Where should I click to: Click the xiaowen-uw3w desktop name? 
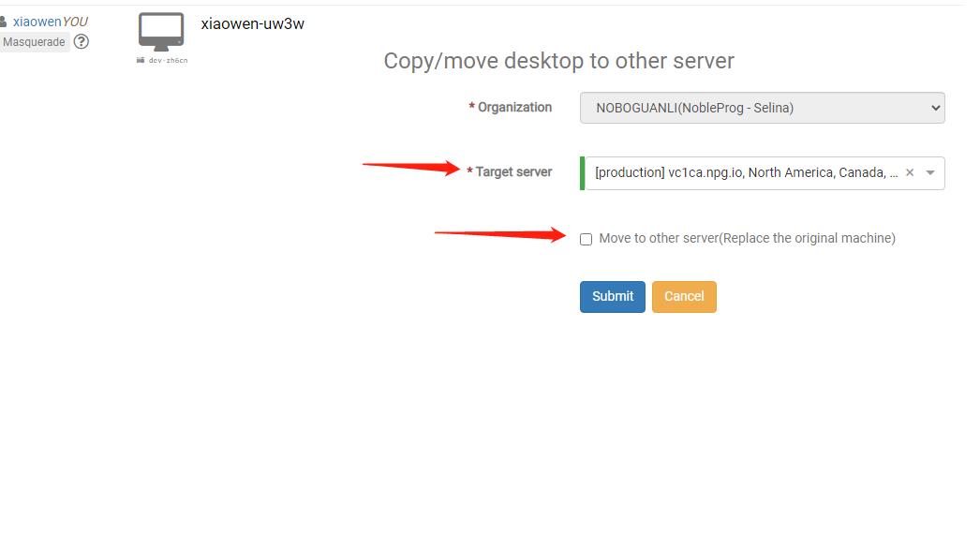pyautogui.click(x=253, y=23)
